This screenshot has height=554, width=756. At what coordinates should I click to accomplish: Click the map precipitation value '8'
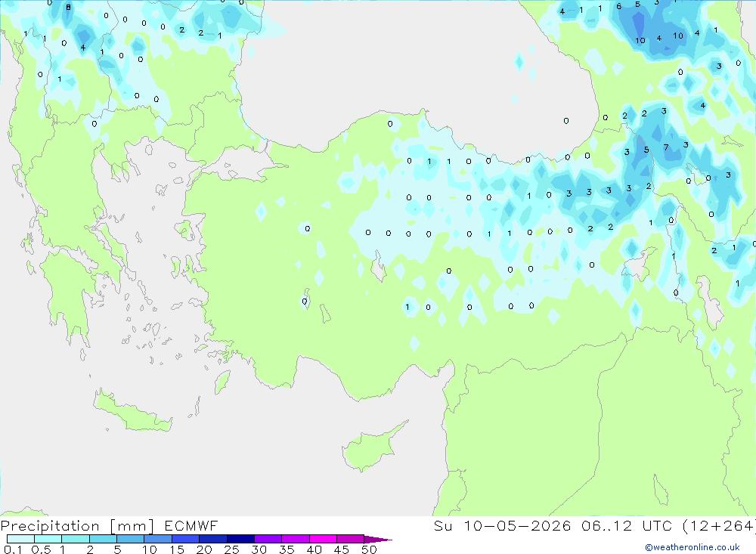point(68,8)
